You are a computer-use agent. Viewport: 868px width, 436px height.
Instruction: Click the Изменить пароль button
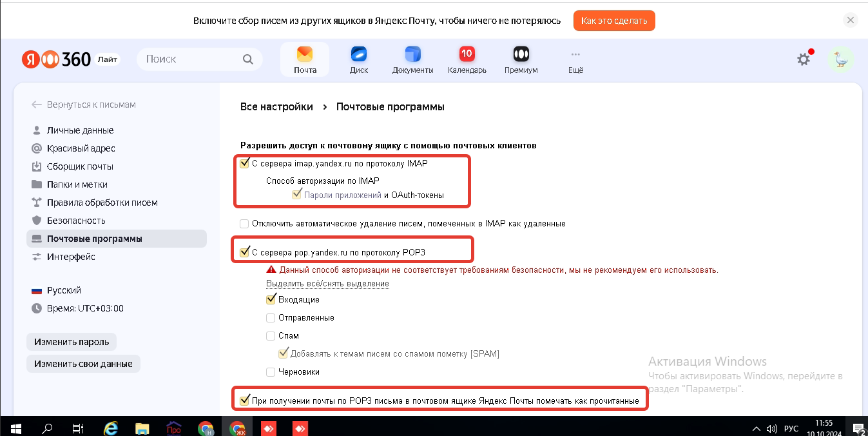tap(72, 342)
